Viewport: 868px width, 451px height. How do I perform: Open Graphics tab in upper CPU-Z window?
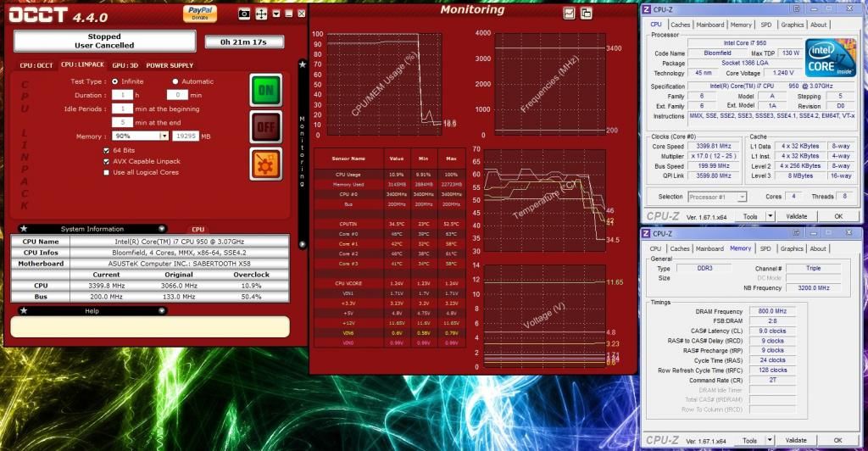click(793, 25)
